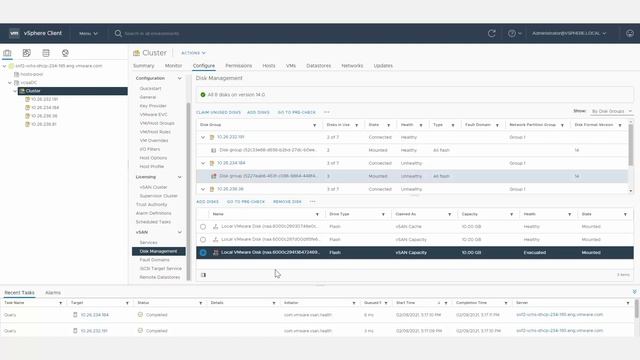Viewport: 640px width, 360px height.
Task: Filter the Disks in Use column
Action: pos(356,125)
